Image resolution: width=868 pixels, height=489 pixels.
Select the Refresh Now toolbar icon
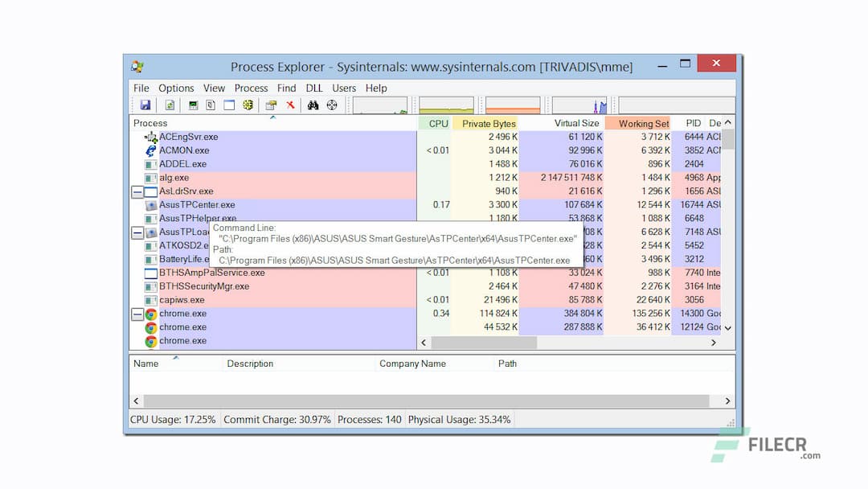click(x=170, y=105)
